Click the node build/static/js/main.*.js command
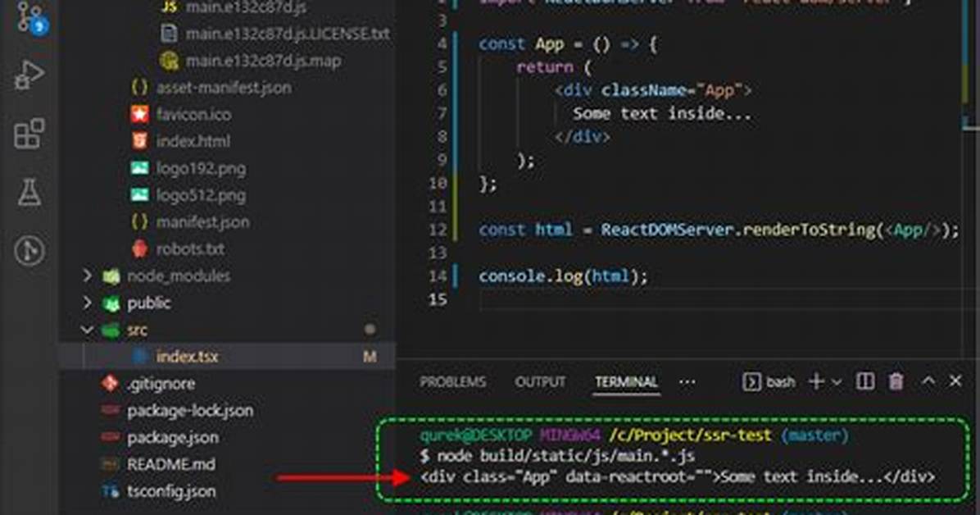Screen dimensions: 980x515 [565, 456]
